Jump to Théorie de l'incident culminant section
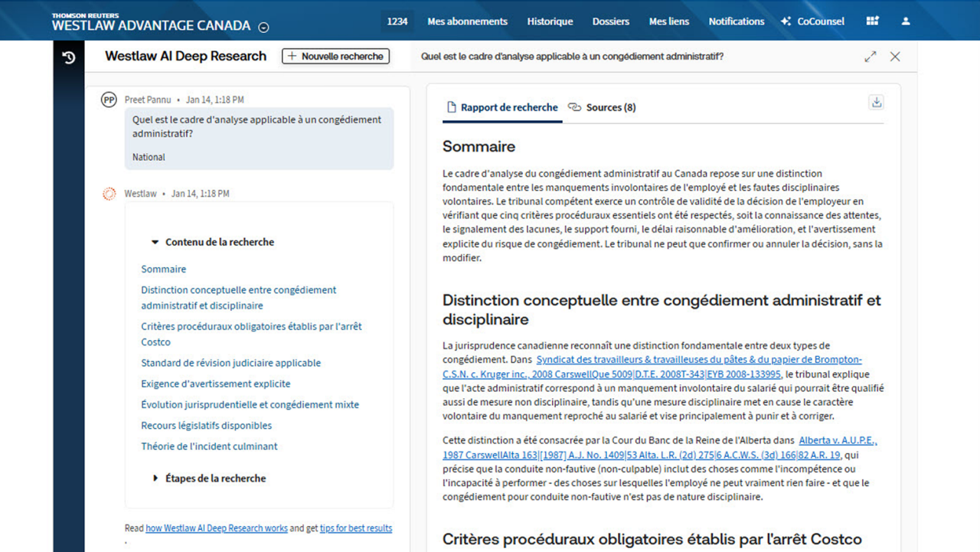The image size is (980, 552). [209, 446]
